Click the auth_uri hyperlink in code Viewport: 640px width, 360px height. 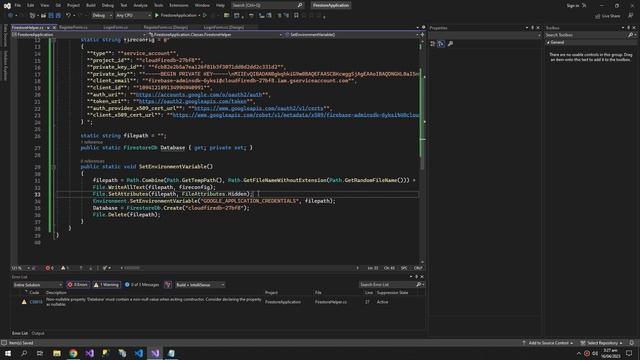coord(199,95)
